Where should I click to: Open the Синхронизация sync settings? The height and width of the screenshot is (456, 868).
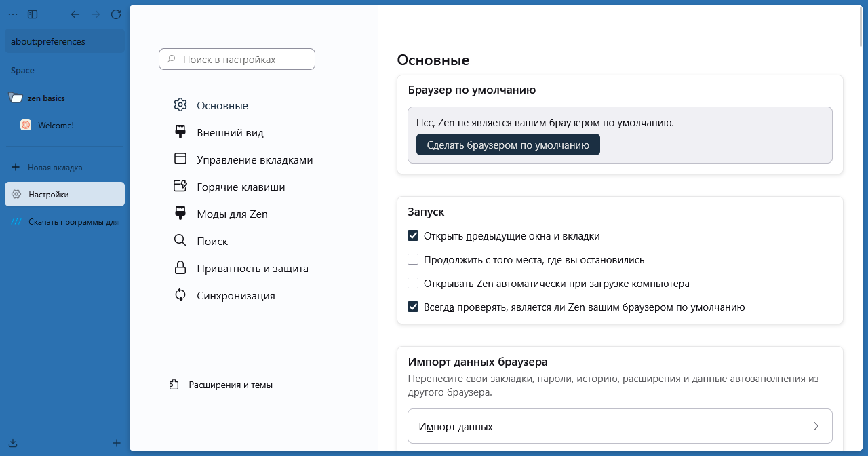180,295
